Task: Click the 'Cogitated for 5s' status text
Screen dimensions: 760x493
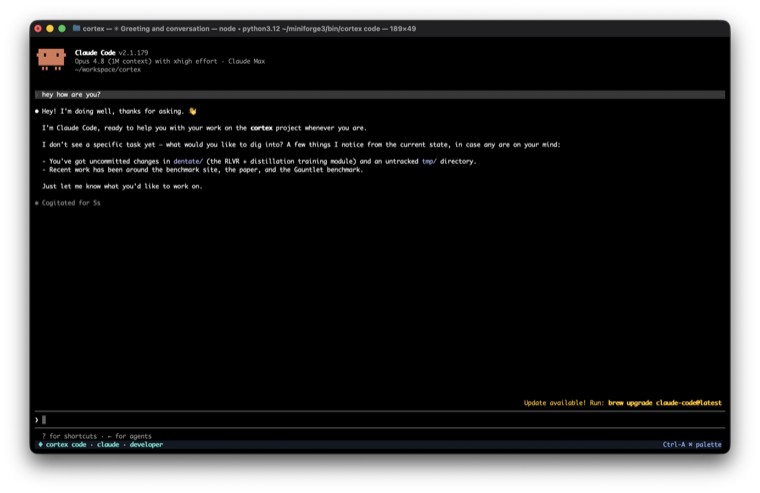Action: tap(71, 203)
